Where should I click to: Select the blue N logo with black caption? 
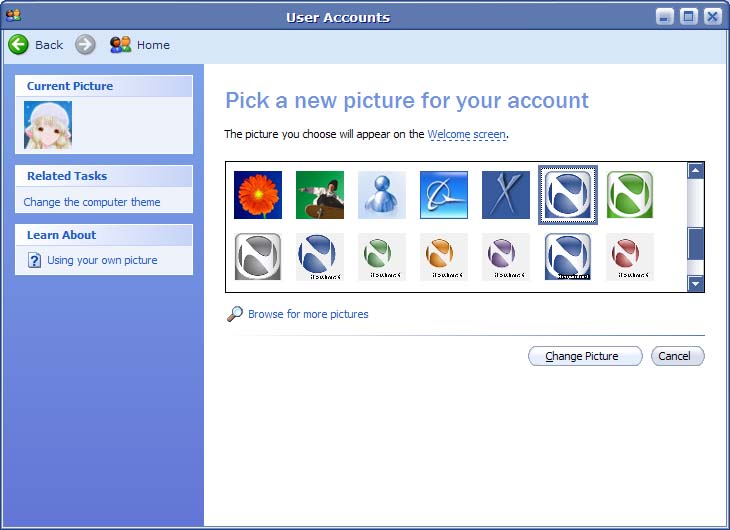click(568, 257)
